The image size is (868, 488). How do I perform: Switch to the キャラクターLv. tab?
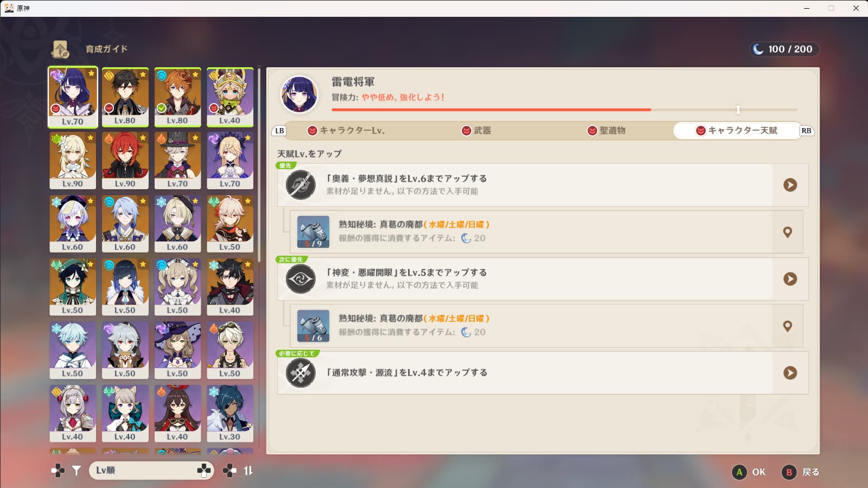tap(346, 131)
